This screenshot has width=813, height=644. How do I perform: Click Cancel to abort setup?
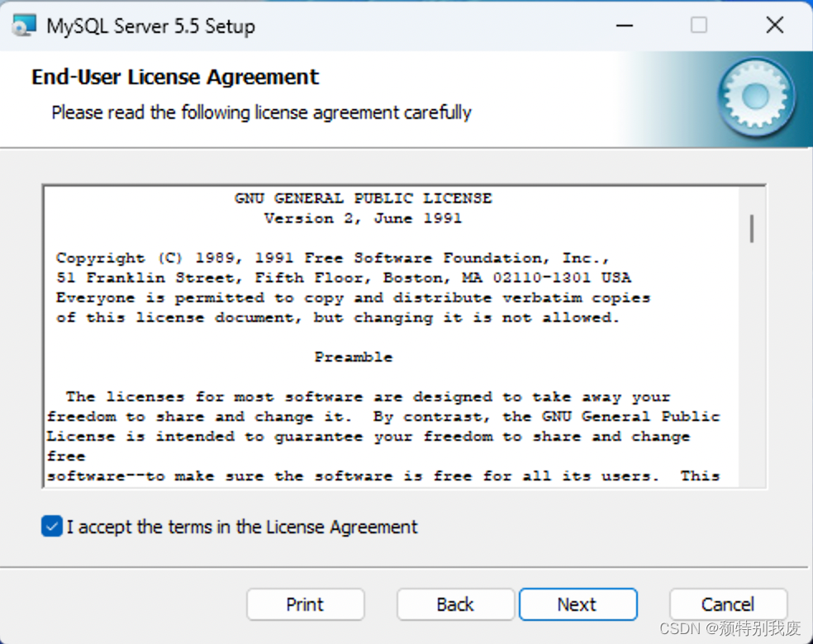[x=728, y=604]
